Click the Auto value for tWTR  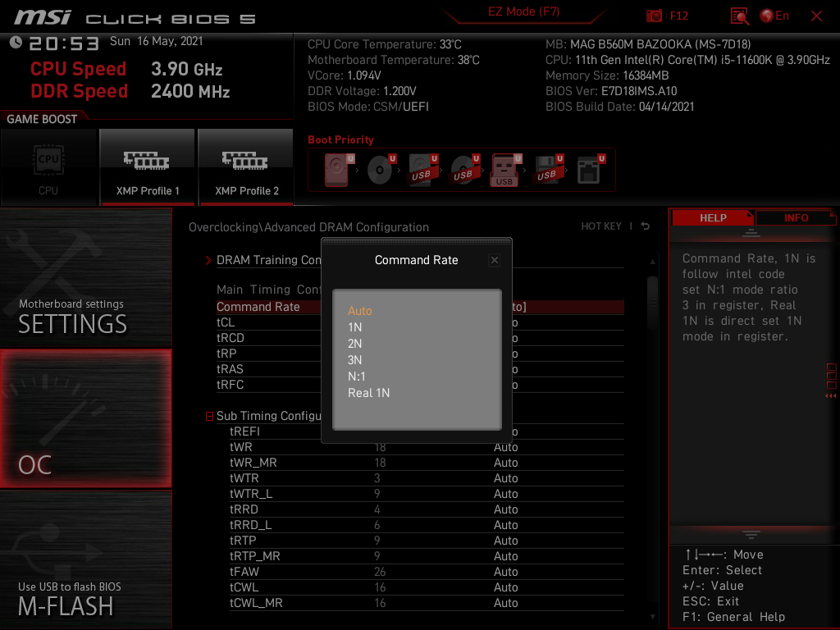tap(505, 478)
